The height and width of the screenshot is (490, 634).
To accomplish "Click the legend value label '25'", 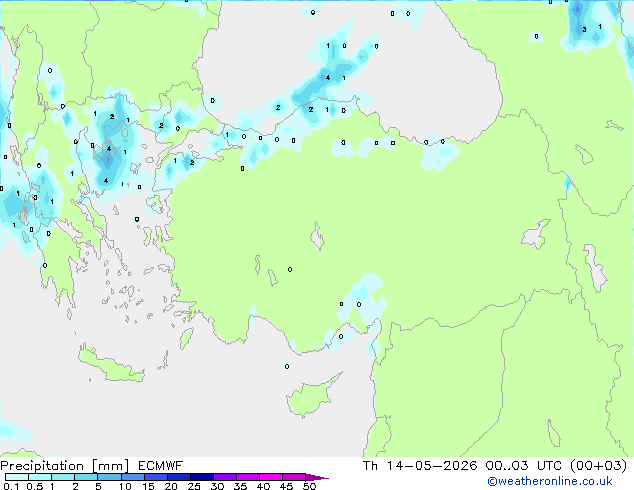I will coord(194,486).
